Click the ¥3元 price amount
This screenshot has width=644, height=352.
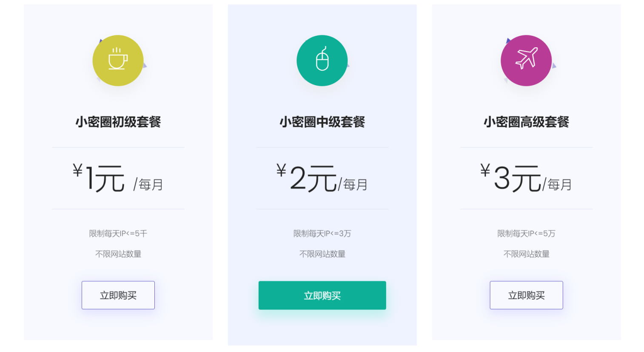(510, 178)
